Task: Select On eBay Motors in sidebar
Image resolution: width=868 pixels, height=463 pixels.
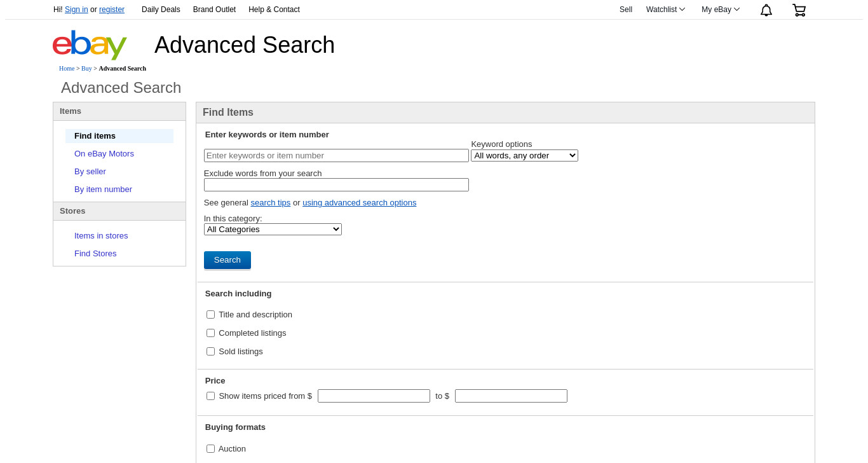Action: click(104, 153)
